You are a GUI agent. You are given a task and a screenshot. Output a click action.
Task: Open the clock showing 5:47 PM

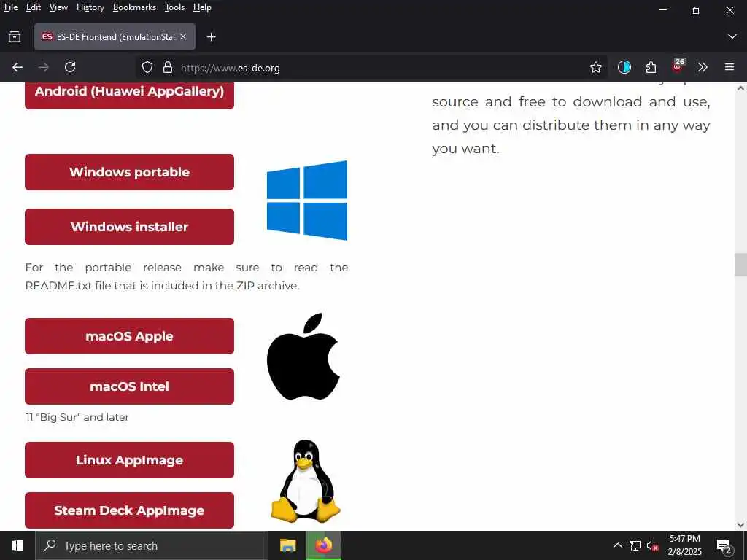684,545
